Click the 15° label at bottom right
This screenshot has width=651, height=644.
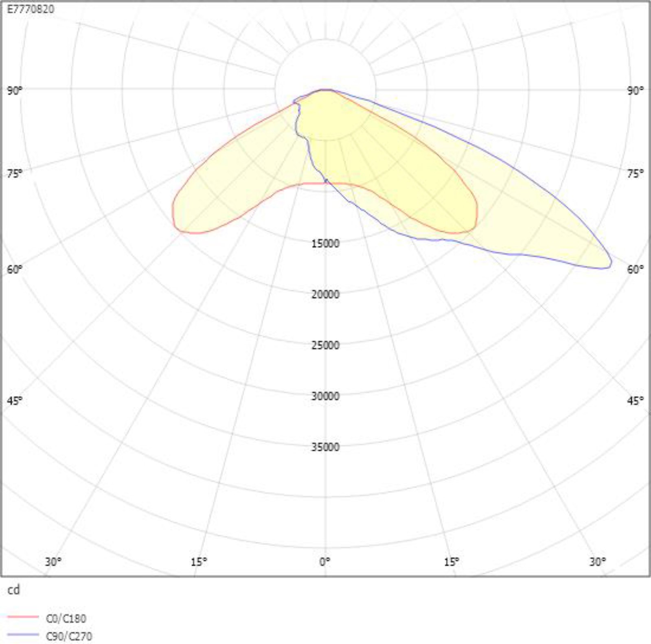click(x=451, y=562)
